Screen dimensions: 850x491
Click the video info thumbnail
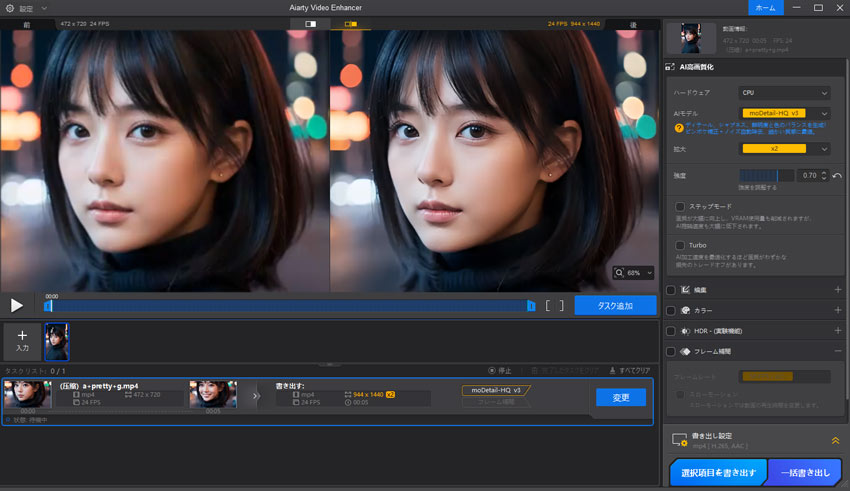(x=691, y=37)
